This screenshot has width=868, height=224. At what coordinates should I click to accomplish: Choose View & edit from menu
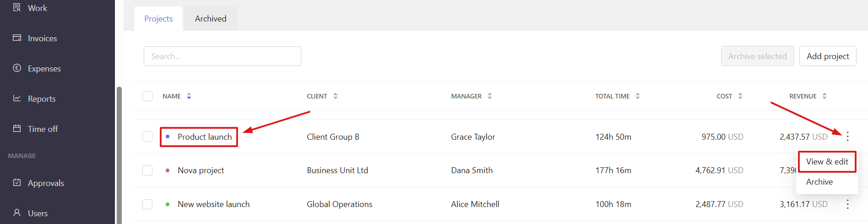(x=827, y=162)
